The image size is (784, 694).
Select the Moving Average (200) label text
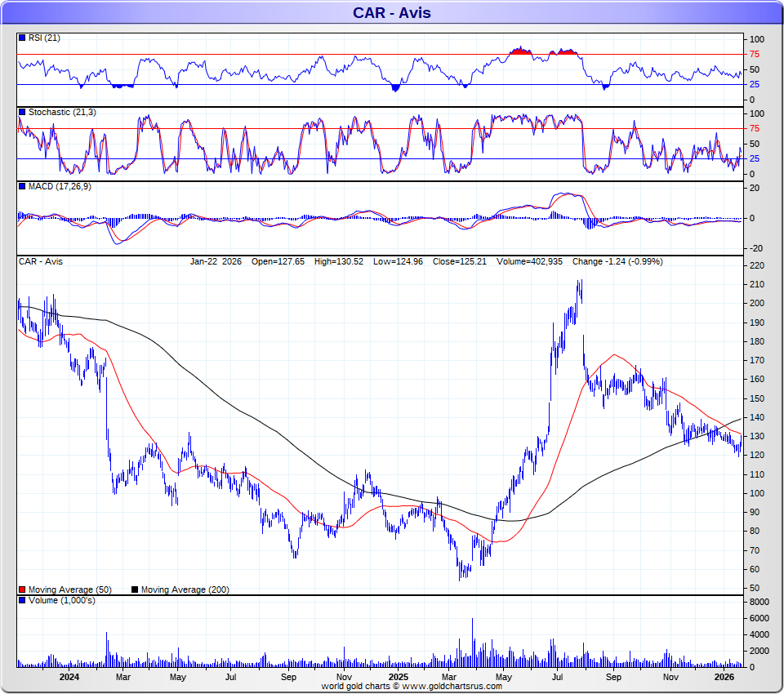click(x=185, y=589)
